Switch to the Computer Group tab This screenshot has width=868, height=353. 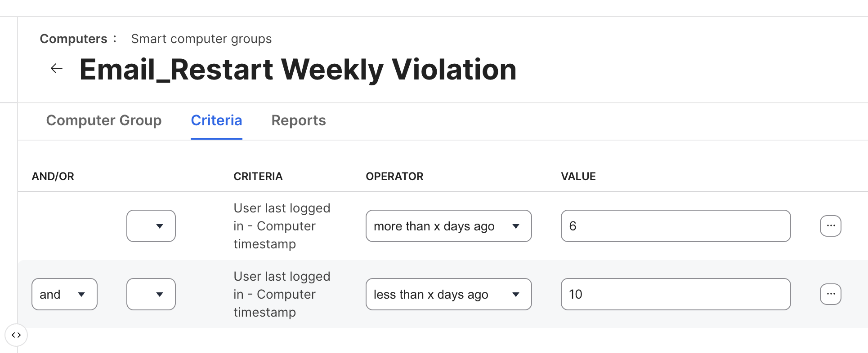(x=104, y=120)
